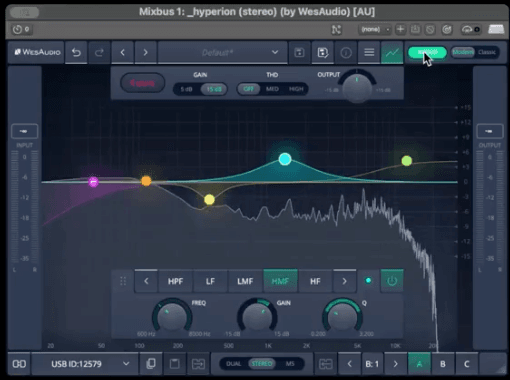Click the B: 1 bank label
Screen dimensions: 510x380
[x=372, y=364]
